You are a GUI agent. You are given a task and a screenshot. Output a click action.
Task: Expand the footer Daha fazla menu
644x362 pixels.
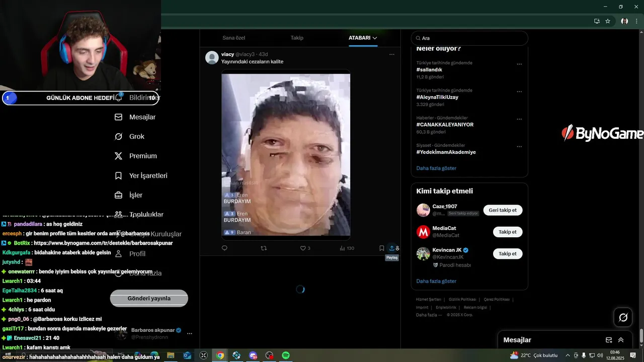[429, 315]
